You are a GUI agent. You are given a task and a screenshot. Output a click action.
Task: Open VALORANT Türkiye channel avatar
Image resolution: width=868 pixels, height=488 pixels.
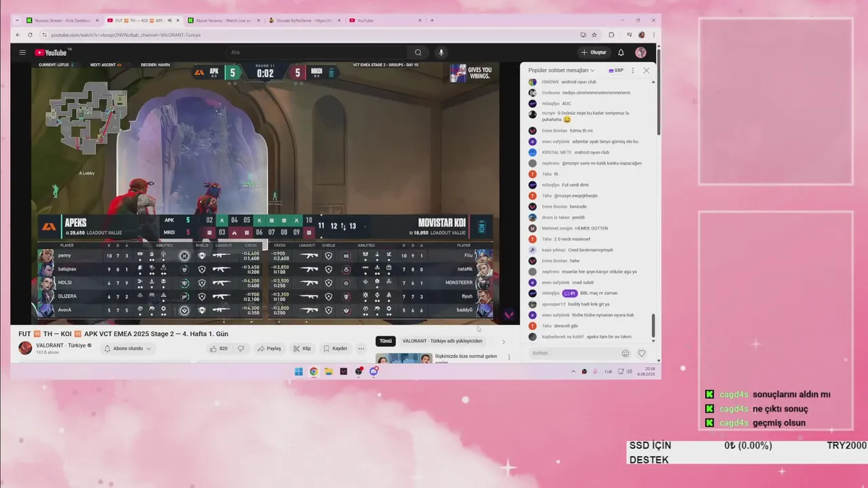25,348
